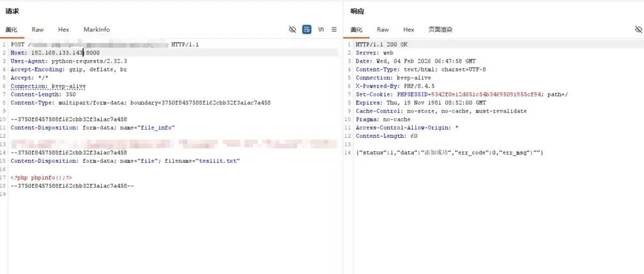Viewport: 644px width, 274px height.
Task: Click the Content-Type multipart/form-data line
Action: (141, 103)
